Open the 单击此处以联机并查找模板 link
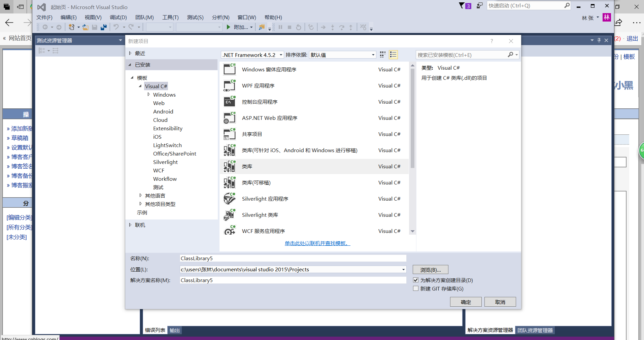 tap(317, 243)
